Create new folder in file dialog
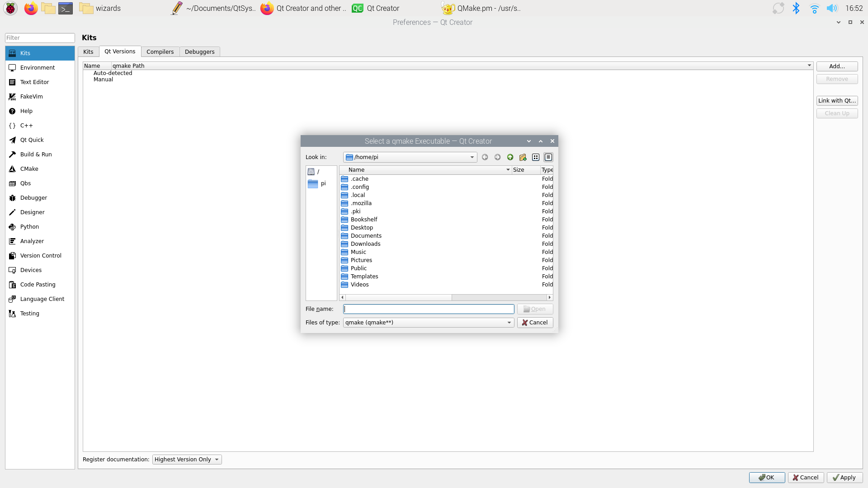The width and height of the screenshot is (868, 488). point(523,157)
